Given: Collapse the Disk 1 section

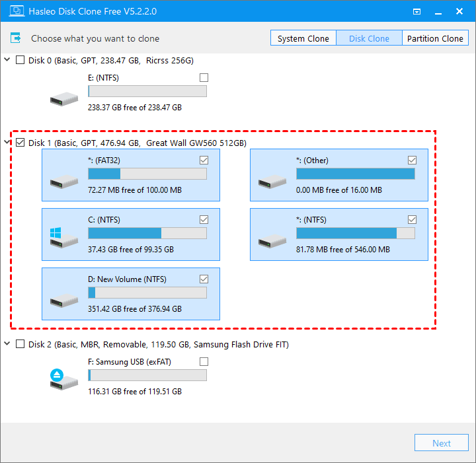Looking at the screenshot, I should coord(7,142).
